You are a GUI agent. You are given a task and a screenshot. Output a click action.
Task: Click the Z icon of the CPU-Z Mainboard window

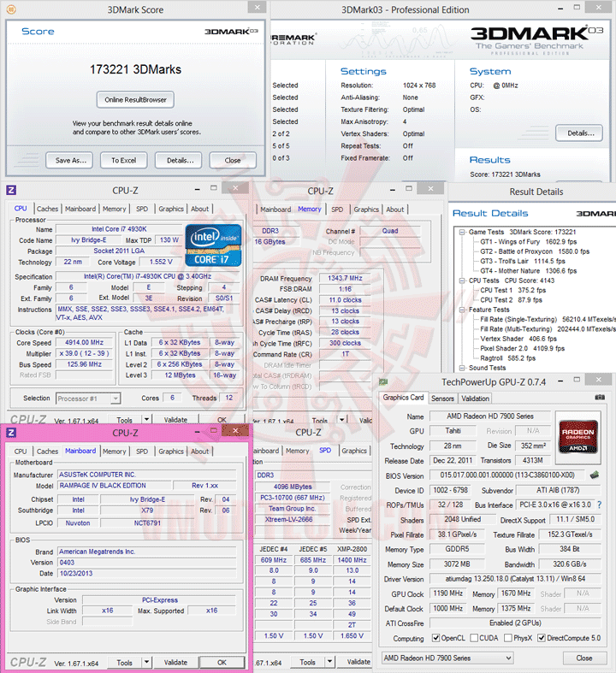tap(12, 433)
